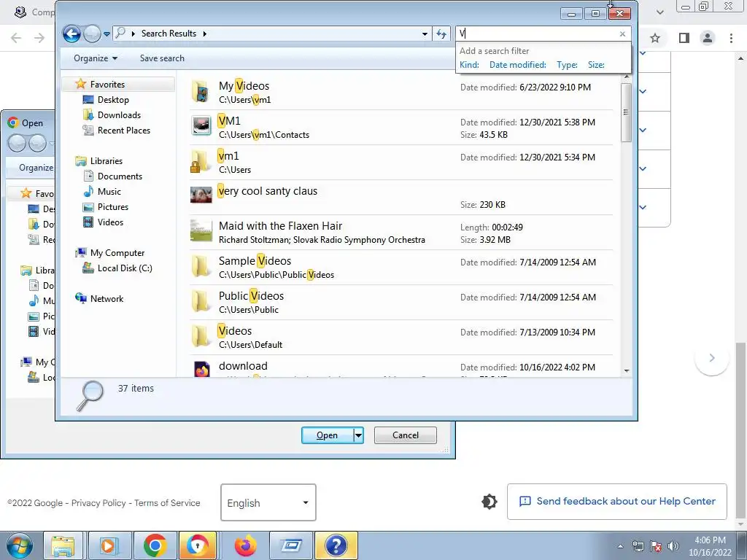Click the Organize menu in back Open window
This screenshot has width=747, height=560.
coord(36,168)
